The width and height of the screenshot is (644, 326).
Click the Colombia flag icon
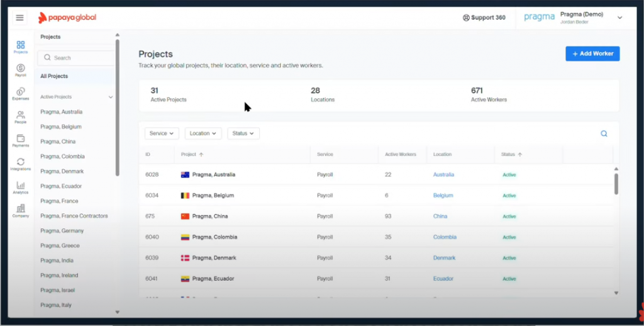pos(186,237)
